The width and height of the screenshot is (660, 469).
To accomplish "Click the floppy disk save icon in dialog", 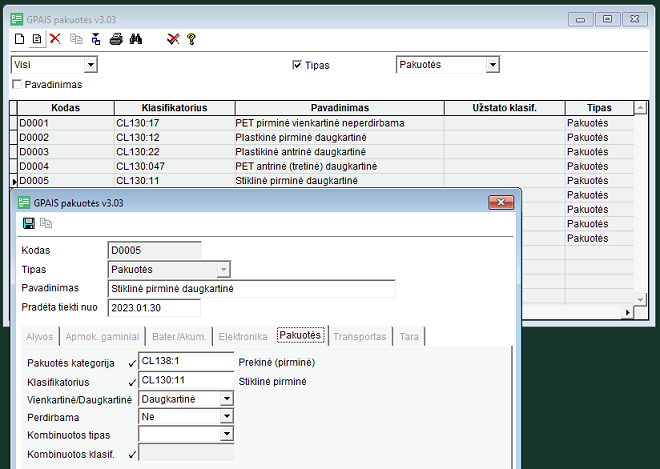I will point(29,223).
